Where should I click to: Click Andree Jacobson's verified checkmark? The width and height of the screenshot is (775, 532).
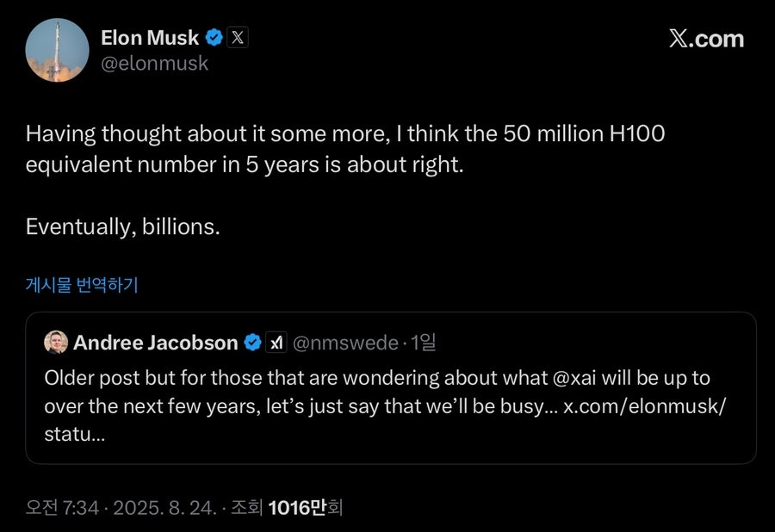point(252,343)
